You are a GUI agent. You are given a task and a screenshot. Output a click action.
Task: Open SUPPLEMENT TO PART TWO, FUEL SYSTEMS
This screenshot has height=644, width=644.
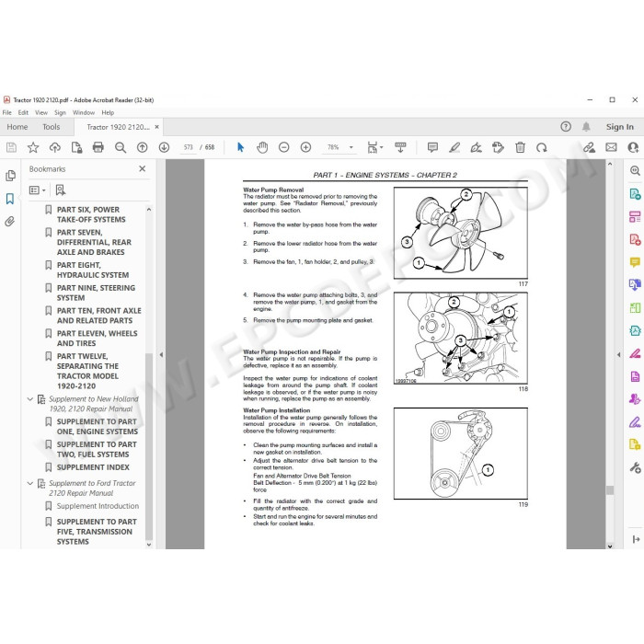click(x=97, y=450)
